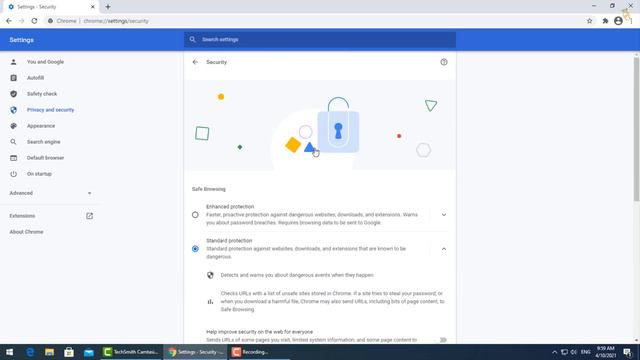The image size is (640, 360).
Task: Click the browser back arrow
Action: point(9,21)
